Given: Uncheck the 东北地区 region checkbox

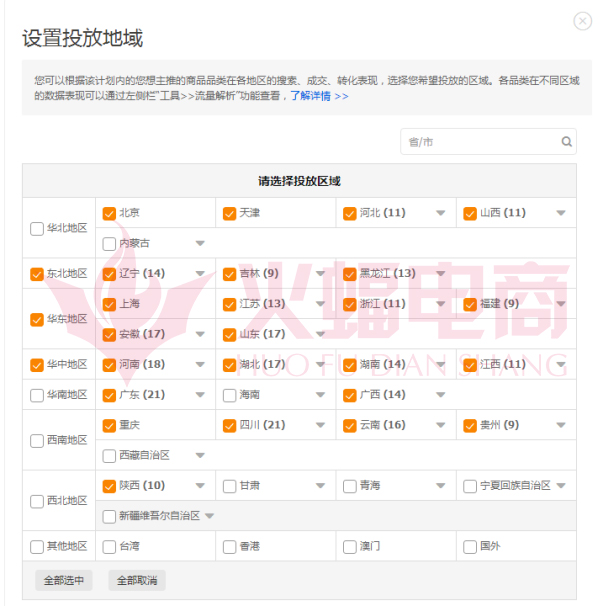Looking at the screenshot, I should [x=37, y=274].
